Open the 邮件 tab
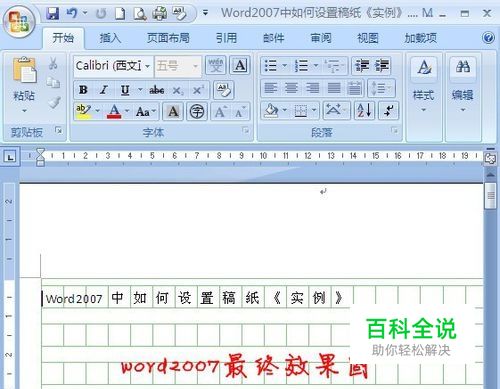This screenshot has width=500, height=389. pos(274,38)
